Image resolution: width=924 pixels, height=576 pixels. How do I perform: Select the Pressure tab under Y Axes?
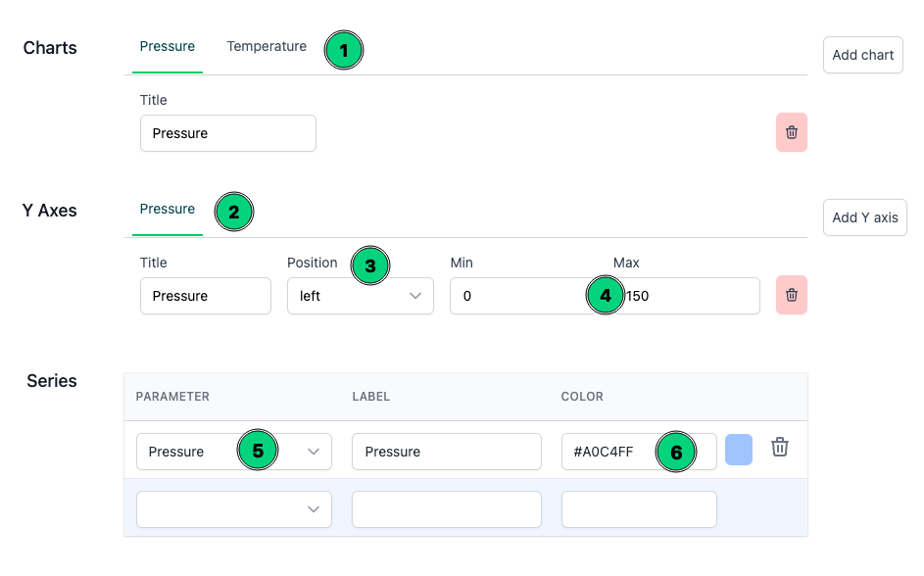coord(168,210)
